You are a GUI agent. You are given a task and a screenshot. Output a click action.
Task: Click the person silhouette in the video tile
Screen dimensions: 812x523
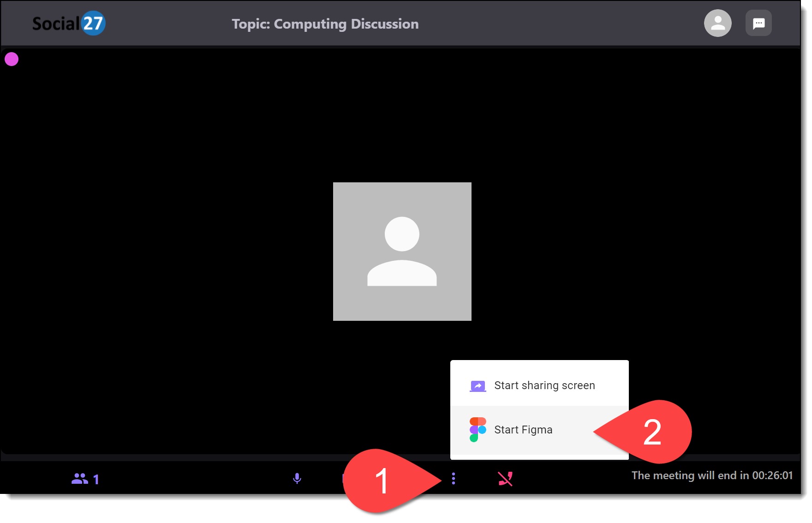(402, 252)
